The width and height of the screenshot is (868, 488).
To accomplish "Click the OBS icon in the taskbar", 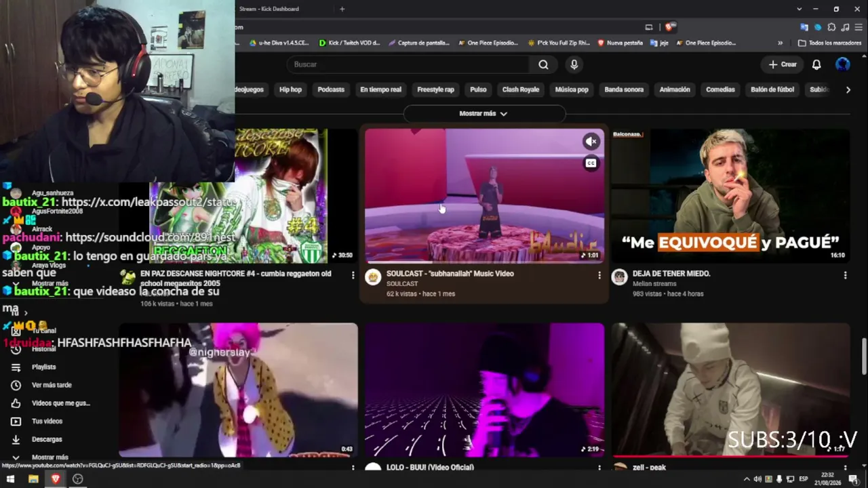I will 78,479.
